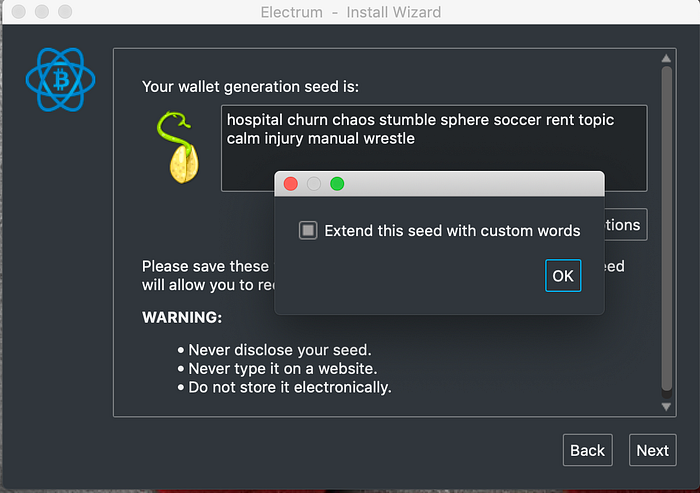This screenshot has height=493, width=700.
Task: Click 'Do not store it electronically.' bullet
Action: click(x=290, y=387)
